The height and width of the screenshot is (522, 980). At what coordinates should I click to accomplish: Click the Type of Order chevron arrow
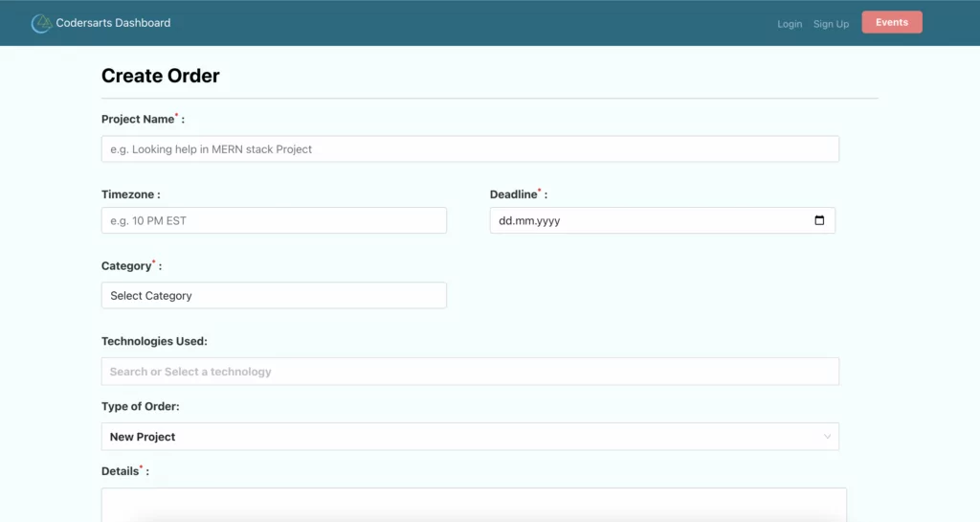[x=827, y=437]
